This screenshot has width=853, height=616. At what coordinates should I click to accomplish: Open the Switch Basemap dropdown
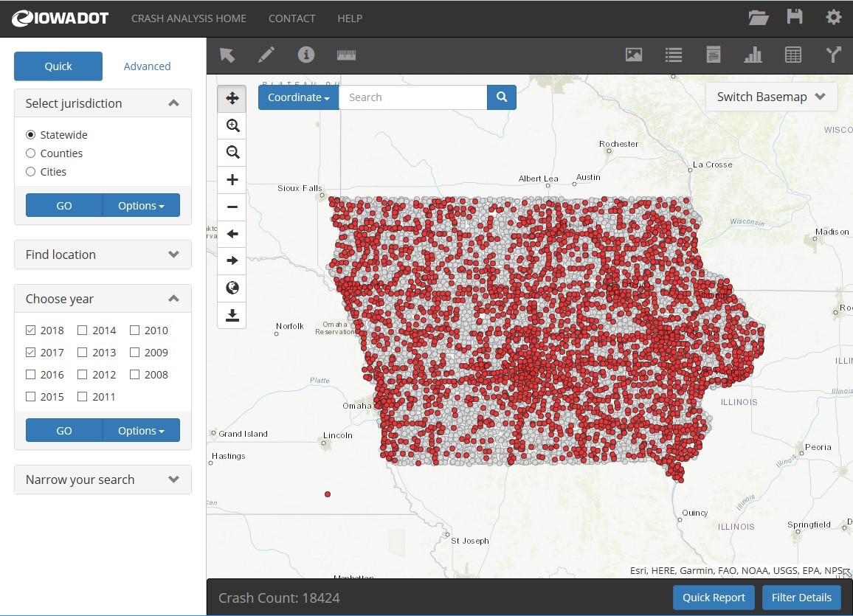[x=771, y=97]
